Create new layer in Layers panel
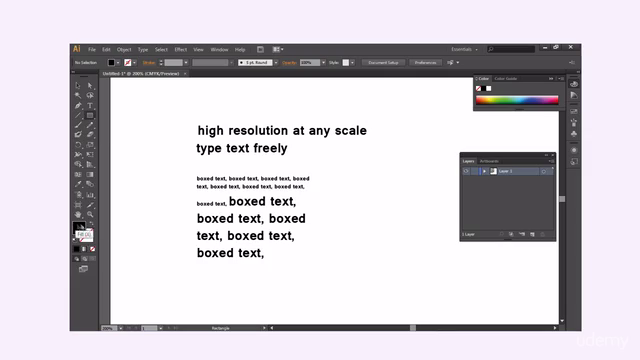 coord(532,234)
